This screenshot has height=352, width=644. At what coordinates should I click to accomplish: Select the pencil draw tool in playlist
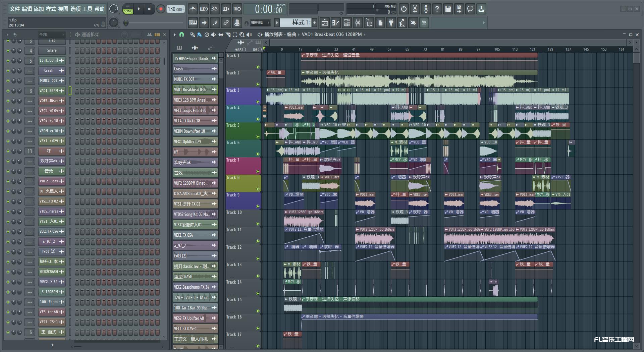tap(193, 35)
